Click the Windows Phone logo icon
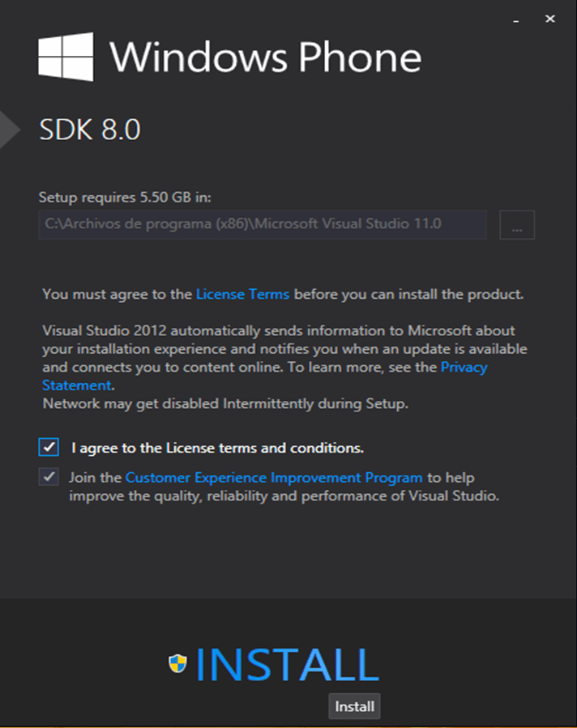Screen dimensions: 577x728 click(x=64, y=55)
